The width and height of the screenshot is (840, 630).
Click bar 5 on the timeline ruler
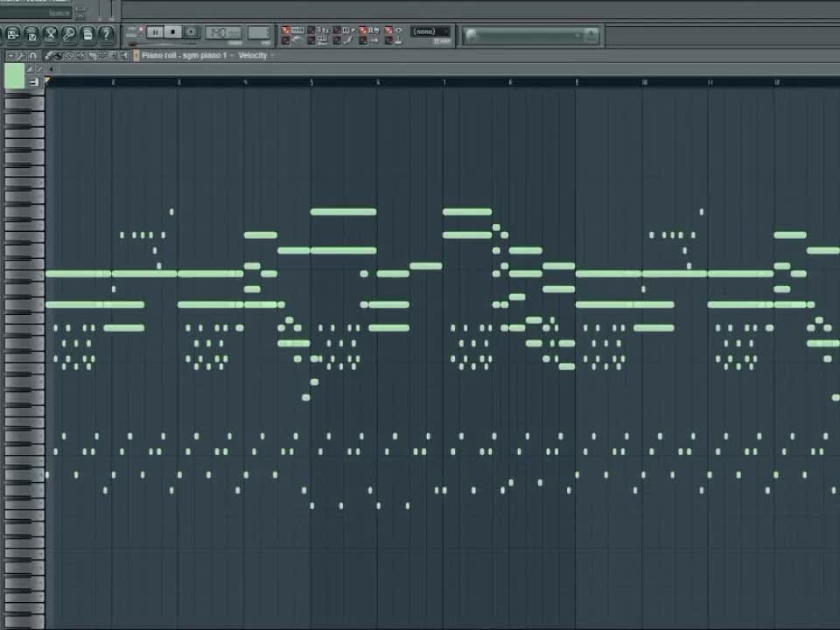(311, 82)
